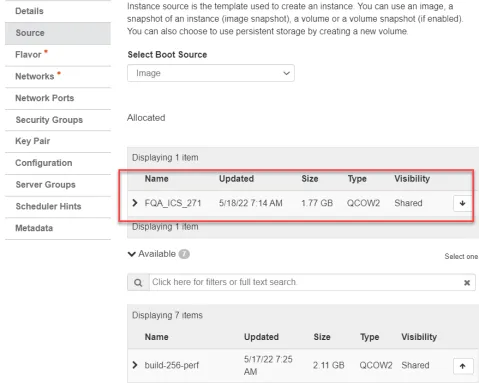Allocate build-256-perf with the up arrow button
The height and width of the screenshot is (383, 479).
tap(463, 366)
